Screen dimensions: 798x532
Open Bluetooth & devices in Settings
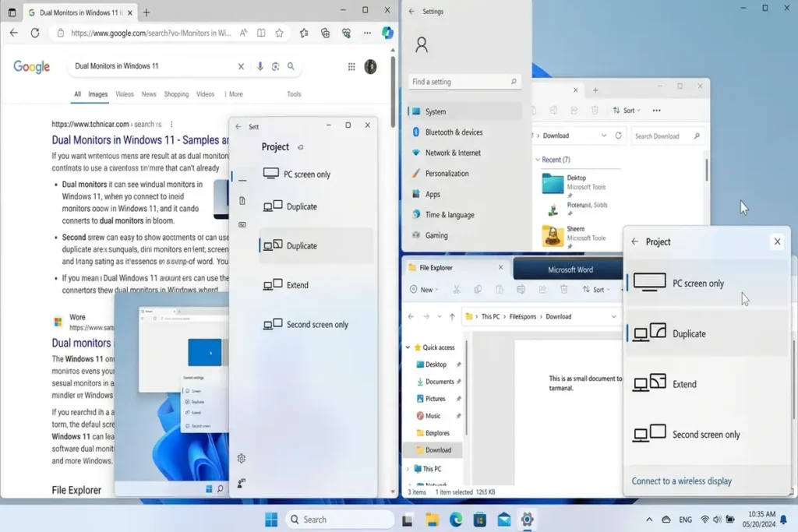466,132
